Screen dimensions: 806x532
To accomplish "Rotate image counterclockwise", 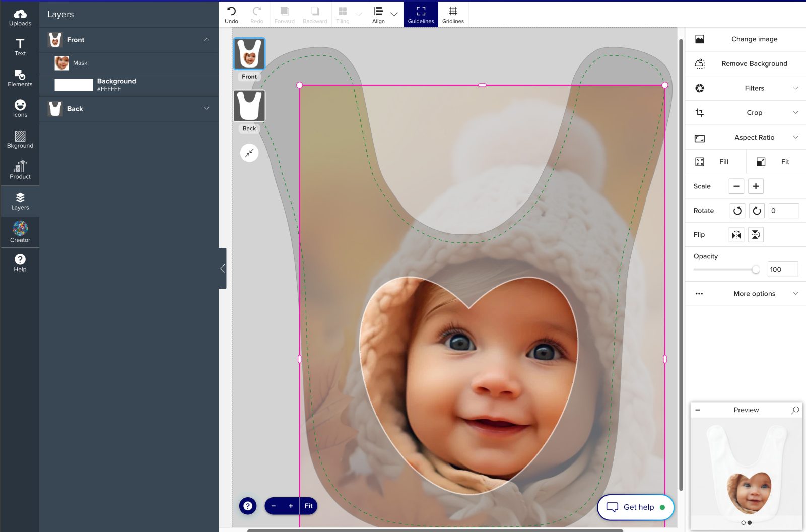I will tap(737, 211).
